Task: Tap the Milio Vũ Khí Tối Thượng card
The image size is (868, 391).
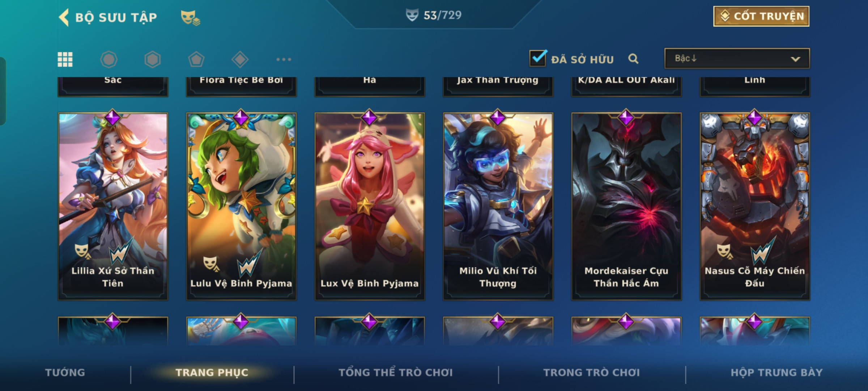Action: tap(498, 206)
